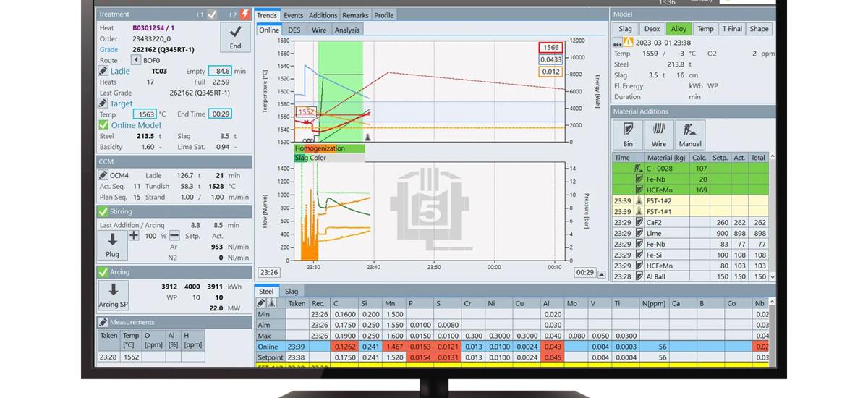
Task: Click the bin icon on Lime row
Action: [639, 234]
